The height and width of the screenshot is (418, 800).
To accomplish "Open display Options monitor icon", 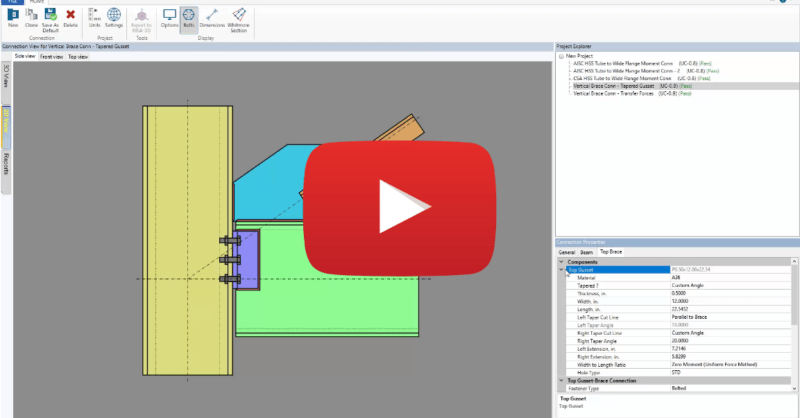I will (169, 17).
